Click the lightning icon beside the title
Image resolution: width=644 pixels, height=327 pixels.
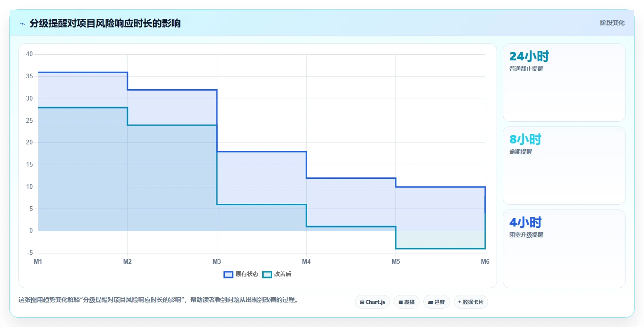pos(22,24)
